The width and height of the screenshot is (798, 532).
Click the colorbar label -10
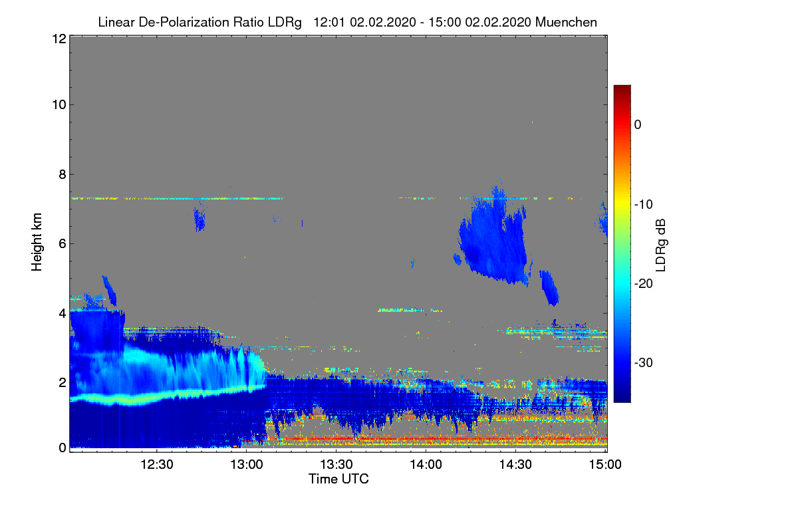tap(645, 204)
